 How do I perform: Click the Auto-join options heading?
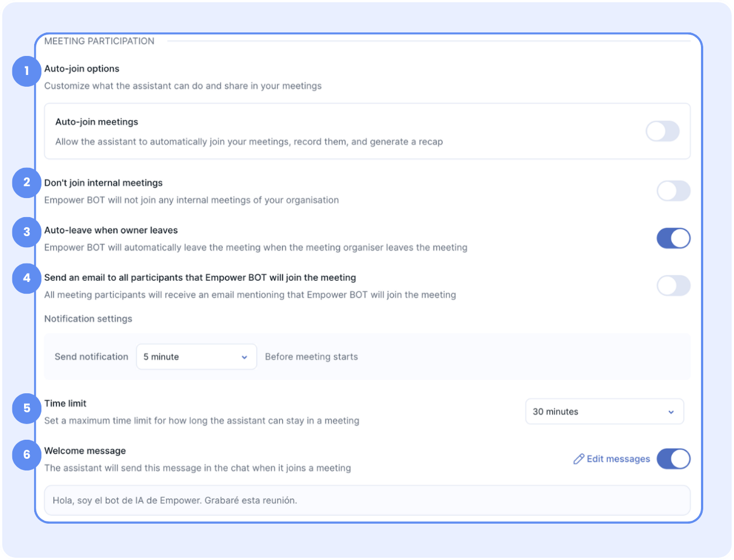82,69
